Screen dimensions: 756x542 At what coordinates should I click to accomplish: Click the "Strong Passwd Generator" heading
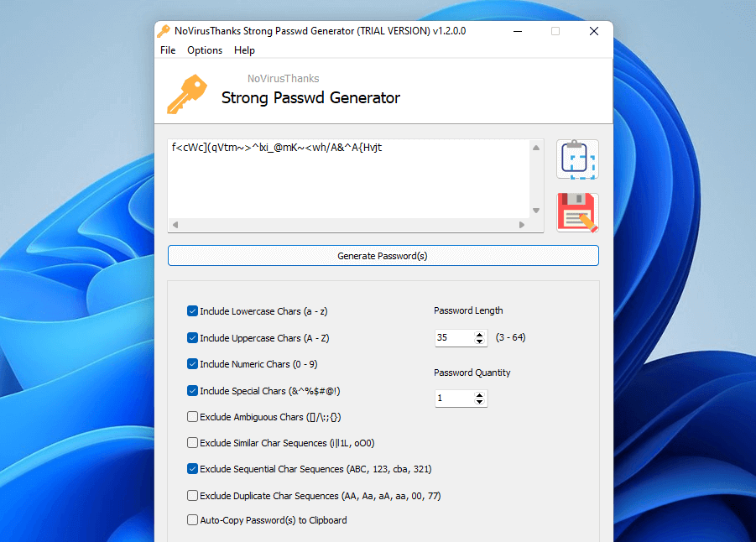click(311, 98)
